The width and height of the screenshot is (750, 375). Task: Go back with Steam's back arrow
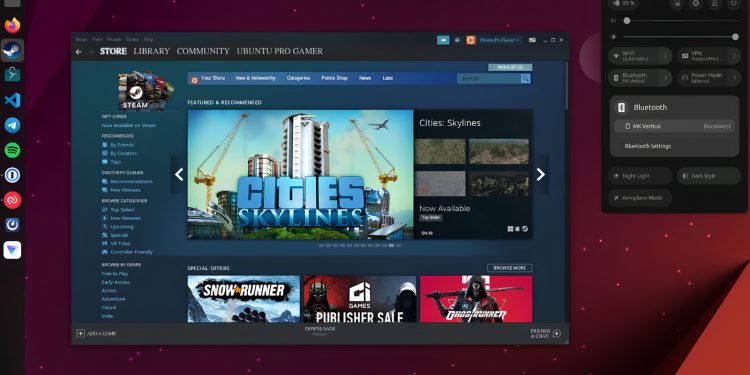pyautogui.click(x=78, y=52)
